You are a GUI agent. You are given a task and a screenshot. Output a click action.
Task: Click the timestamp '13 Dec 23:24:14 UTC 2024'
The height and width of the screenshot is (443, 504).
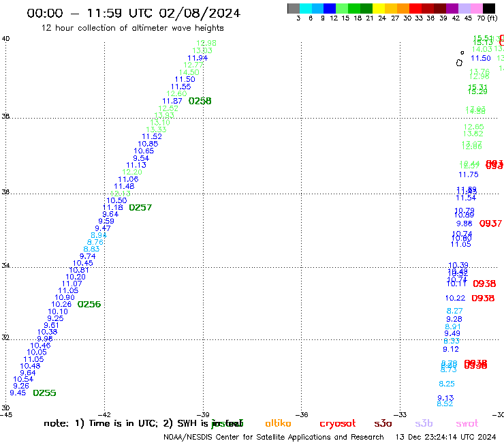point(445,437)
